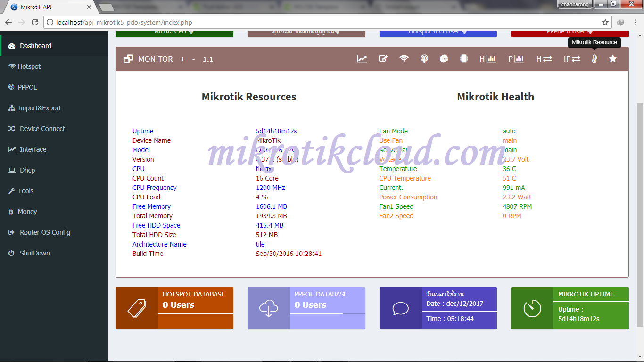Click the Build Time Sep/30/2016 value
The width and height of the screenshot is (644, 362).
point(289,254)
